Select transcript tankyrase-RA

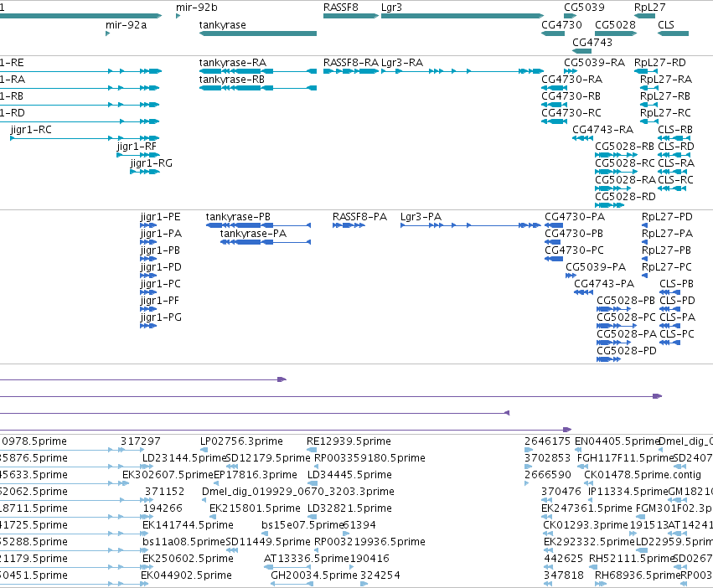pos(258,71)
